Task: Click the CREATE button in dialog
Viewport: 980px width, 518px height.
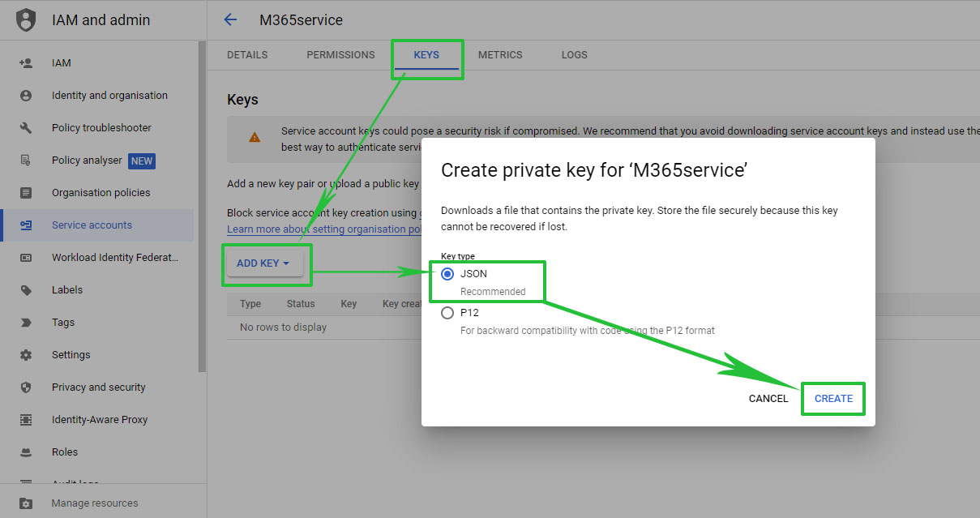Action: coord(833,399)
